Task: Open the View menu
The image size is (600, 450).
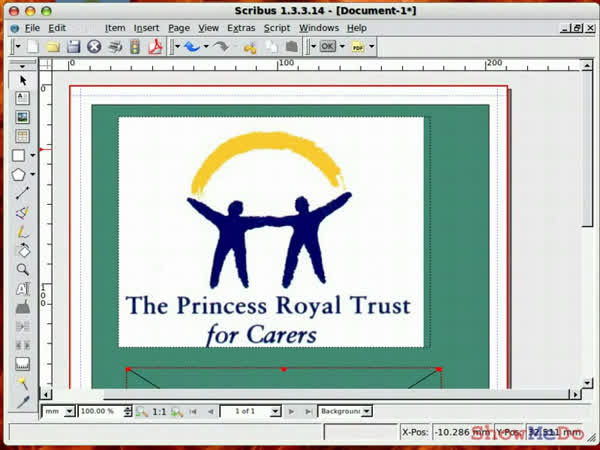Action: (208, 28)
